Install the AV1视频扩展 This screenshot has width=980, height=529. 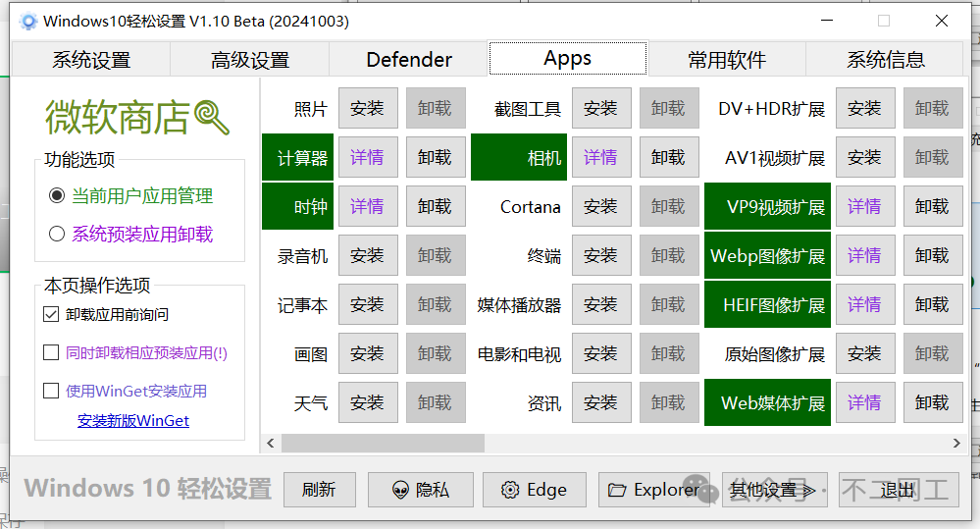[865, 157]
